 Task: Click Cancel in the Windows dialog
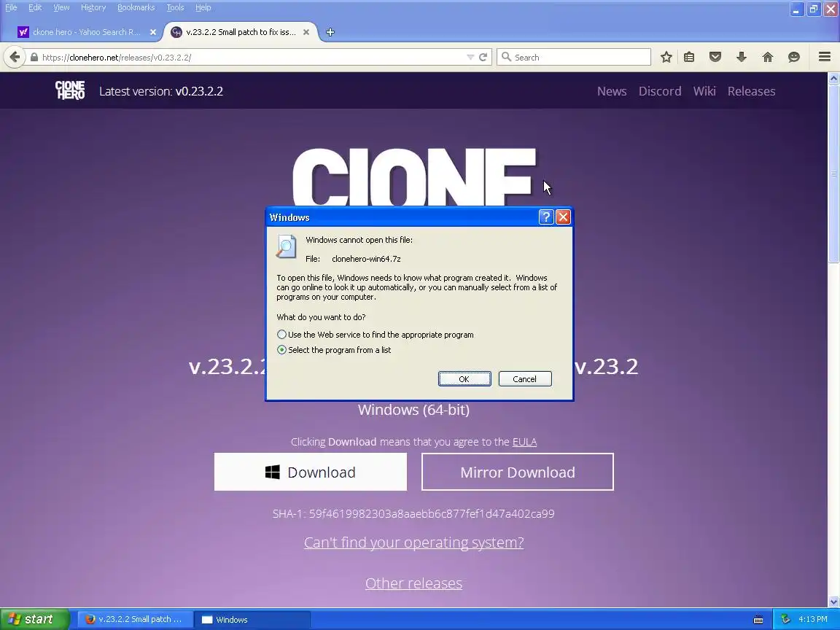[x=525, y=378]
